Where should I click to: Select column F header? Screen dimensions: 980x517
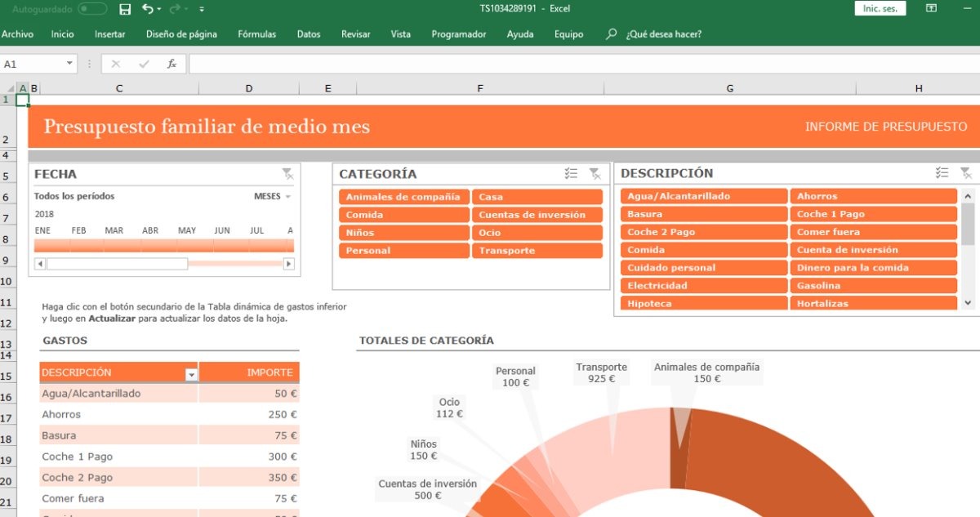(x=480, y=88)
